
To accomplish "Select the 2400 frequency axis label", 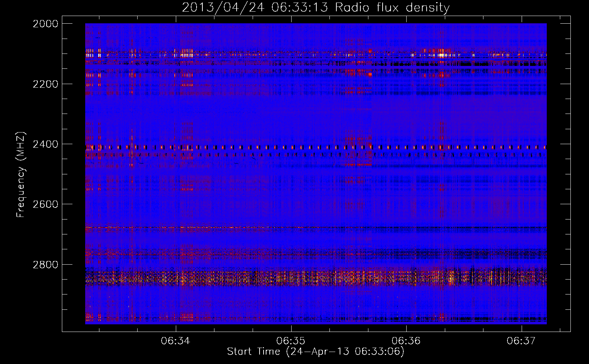I will click(46, 144).
